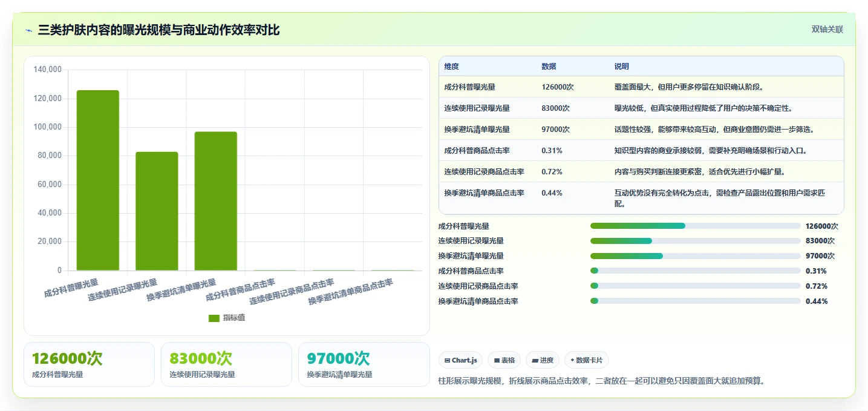Click the tall 成分科普曝光量 bar in the chart

[97, 180]
